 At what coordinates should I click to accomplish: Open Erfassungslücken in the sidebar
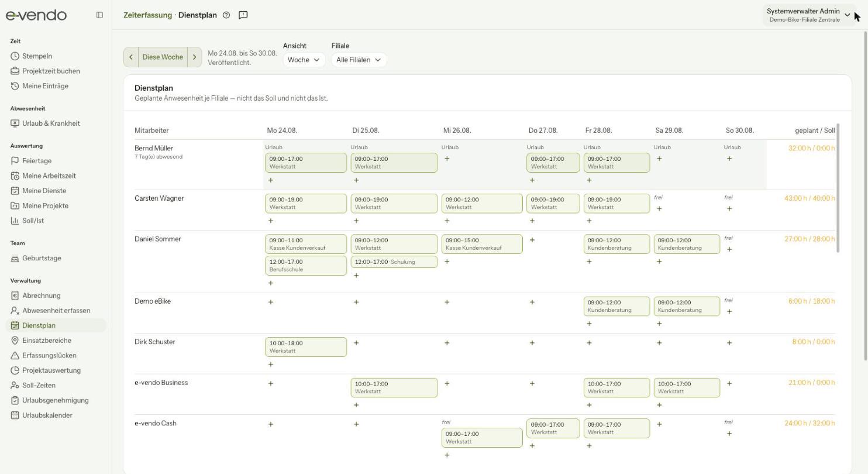click(56, 356)
